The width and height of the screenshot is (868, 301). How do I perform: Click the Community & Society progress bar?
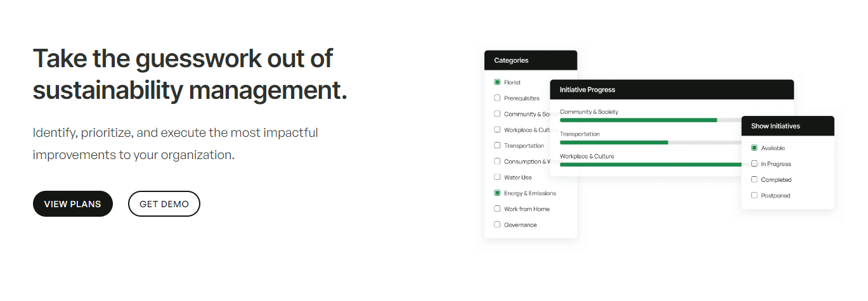tap(651, 120)
